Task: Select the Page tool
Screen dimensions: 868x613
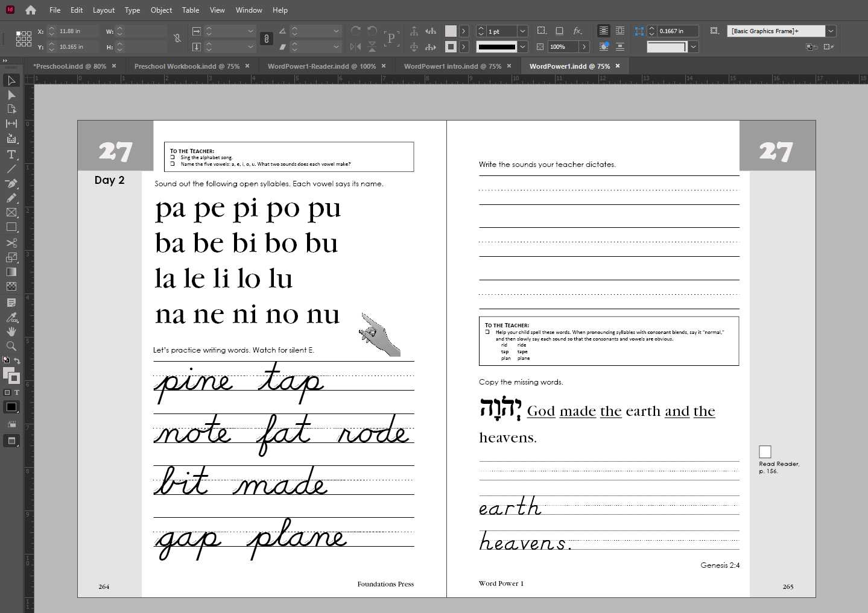Action: (11, 109)
